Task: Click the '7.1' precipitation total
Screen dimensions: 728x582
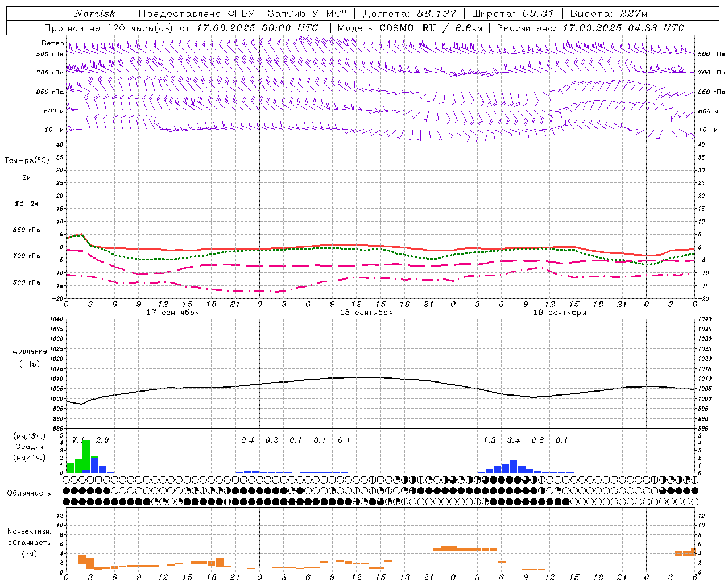Action: click(x=78, y=440)
